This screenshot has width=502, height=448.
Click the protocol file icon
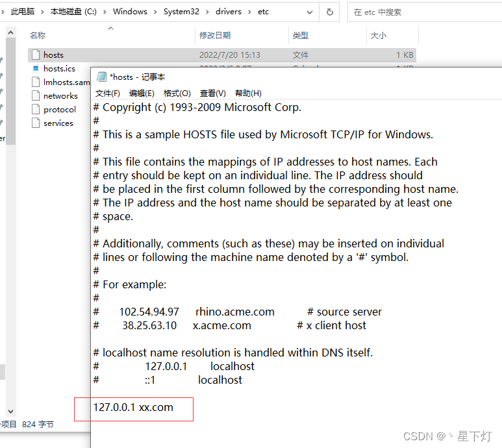(36, 110)
